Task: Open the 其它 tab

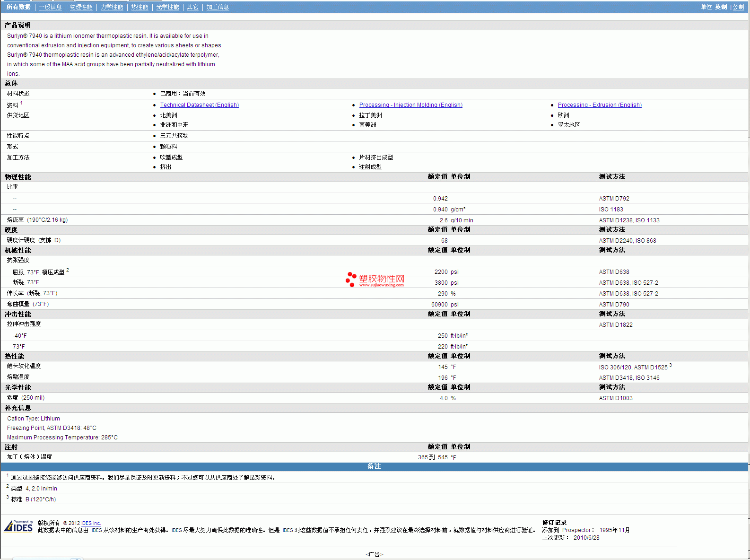Action: tap(192, 7)
